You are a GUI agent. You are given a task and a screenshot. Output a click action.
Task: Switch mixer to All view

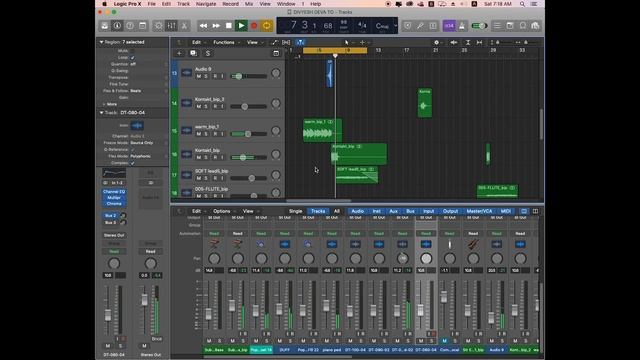[337, 211]
